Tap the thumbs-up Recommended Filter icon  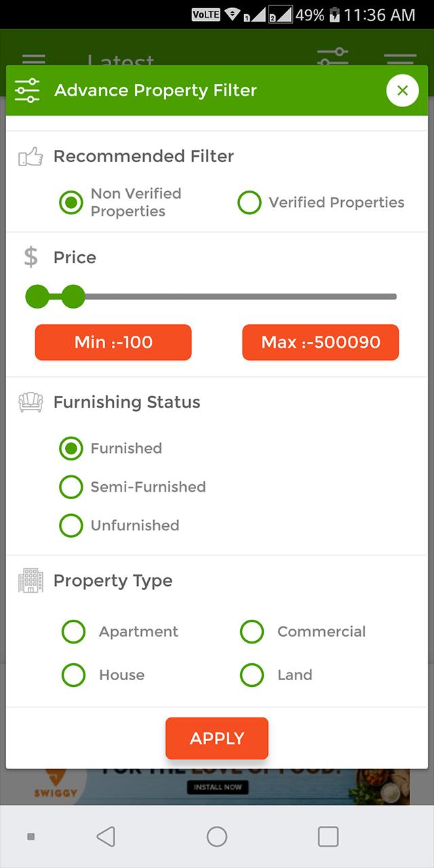(31, 157)
